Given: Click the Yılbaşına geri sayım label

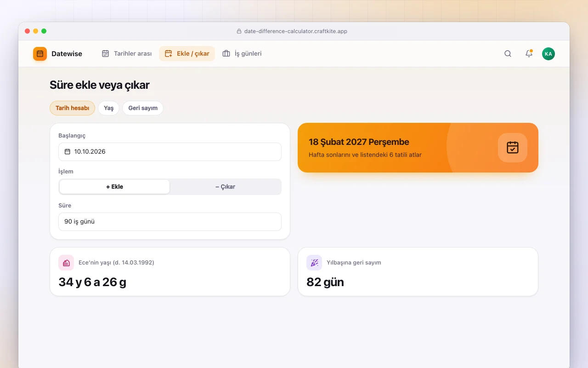Looking at the screenshot, I should [354, 263].
